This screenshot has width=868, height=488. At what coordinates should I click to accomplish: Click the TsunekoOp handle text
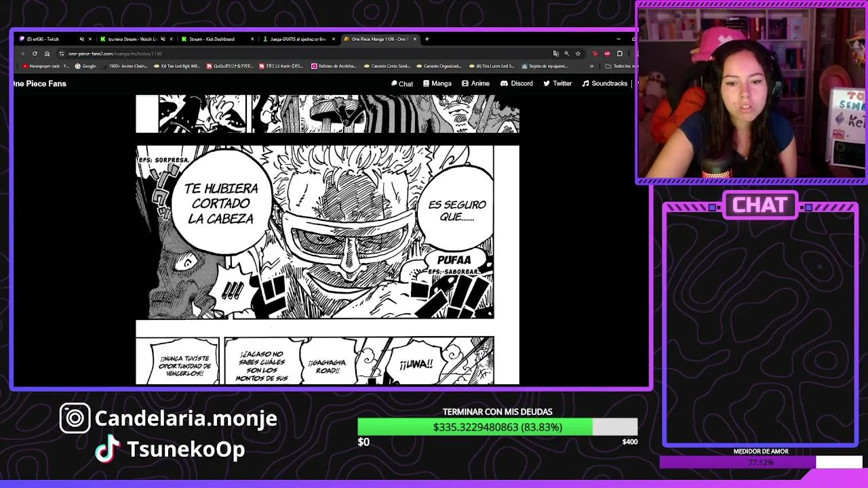(x=186, y=449)
